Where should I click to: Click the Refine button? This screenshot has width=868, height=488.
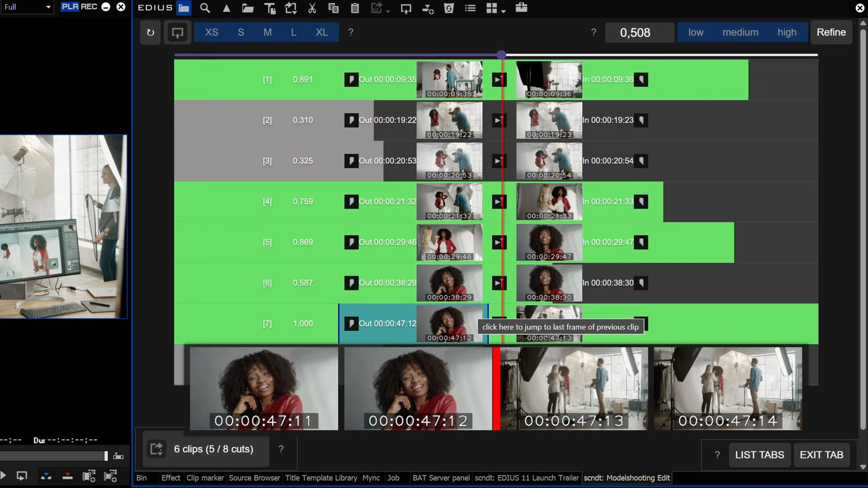831,32
